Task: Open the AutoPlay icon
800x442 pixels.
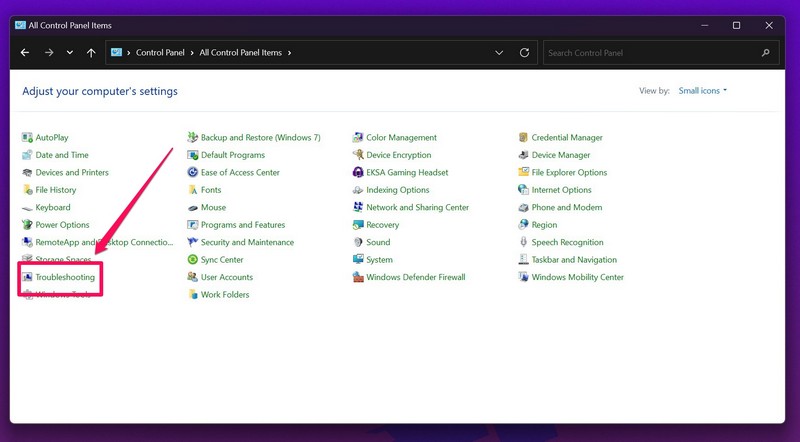Action: (x=27, y=137)
